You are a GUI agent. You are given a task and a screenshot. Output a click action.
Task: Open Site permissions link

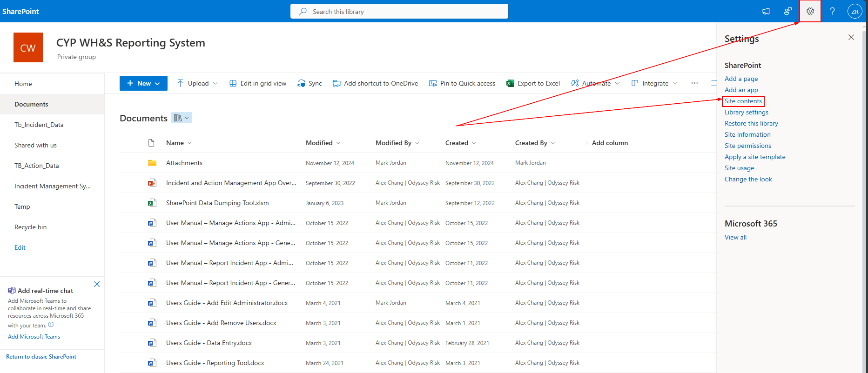click(748, 146)
